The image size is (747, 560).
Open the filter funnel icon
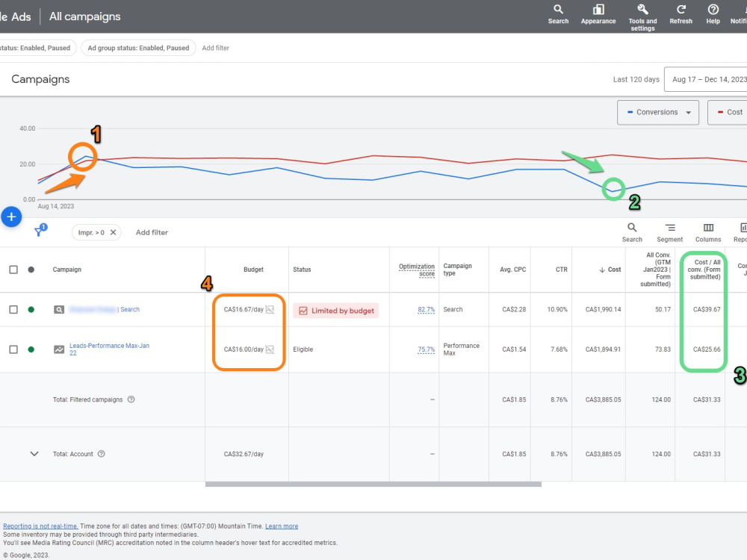(x=40, y=231)
